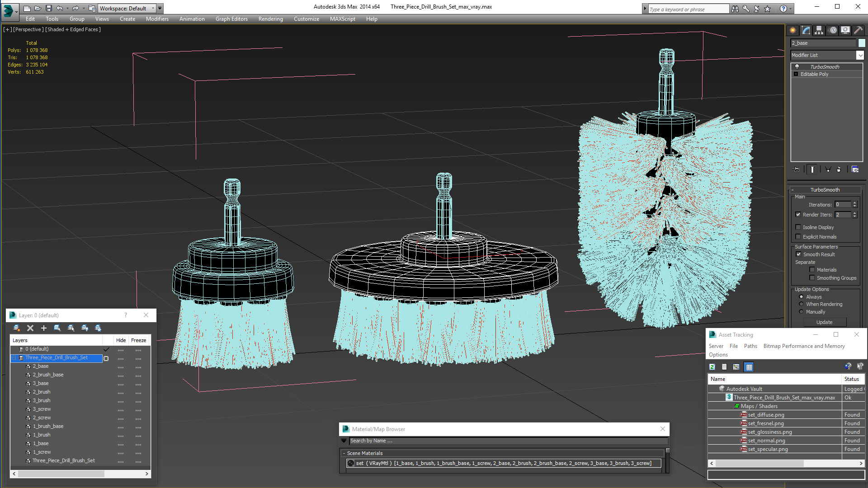Image resolution: width=868 pixels, height=488 pixels.
Task: Enable the Isoline Display checkbox
Action: (798, 227)
